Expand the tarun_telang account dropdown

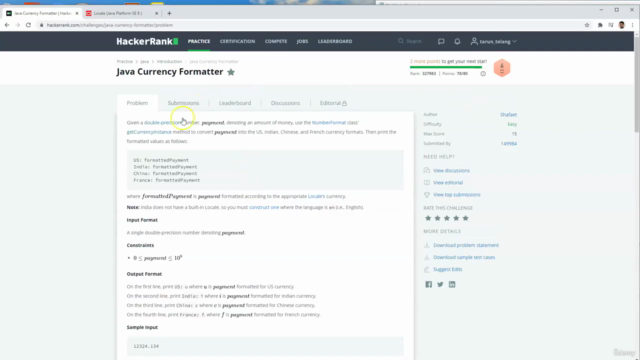tap(514, 41)
